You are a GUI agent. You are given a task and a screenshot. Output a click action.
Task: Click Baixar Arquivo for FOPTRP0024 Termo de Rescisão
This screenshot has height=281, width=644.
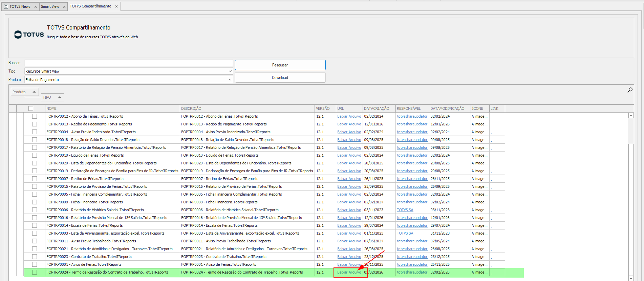tap(349, 272)
